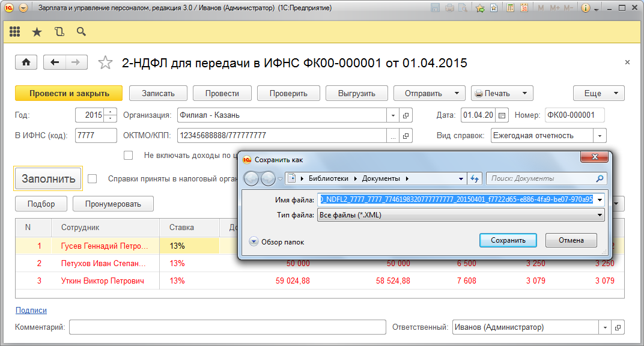Screen dimensions: 644x346
Task: Click the Подбор button
Action: 41,204
